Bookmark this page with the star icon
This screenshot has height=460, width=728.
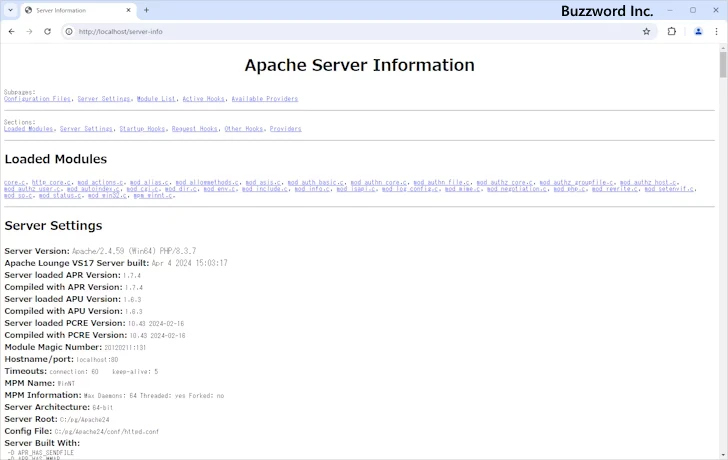tap(646, 32)
